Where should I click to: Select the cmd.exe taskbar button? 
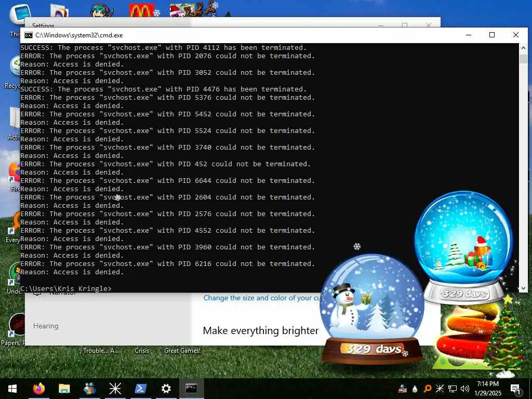(191, 389)
